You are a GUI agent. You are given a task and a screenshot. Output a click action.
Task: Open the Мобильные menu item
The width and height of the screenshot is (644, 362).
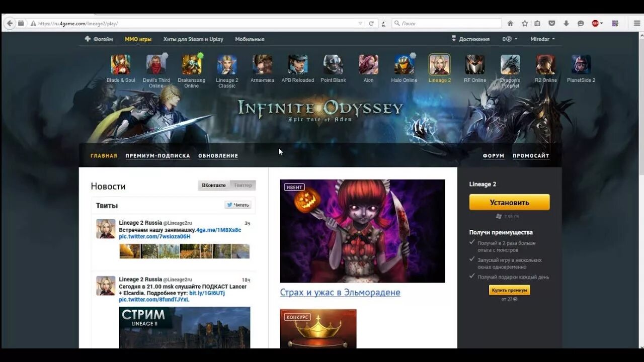click(250, 39)
